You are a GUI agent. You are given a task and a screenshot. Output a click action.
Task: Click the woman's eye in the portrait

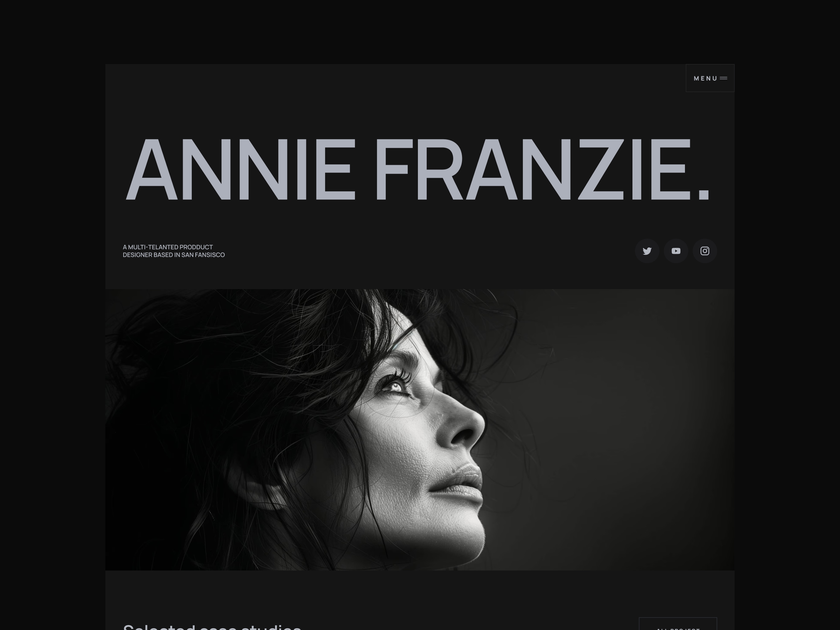tap(395, 386)
